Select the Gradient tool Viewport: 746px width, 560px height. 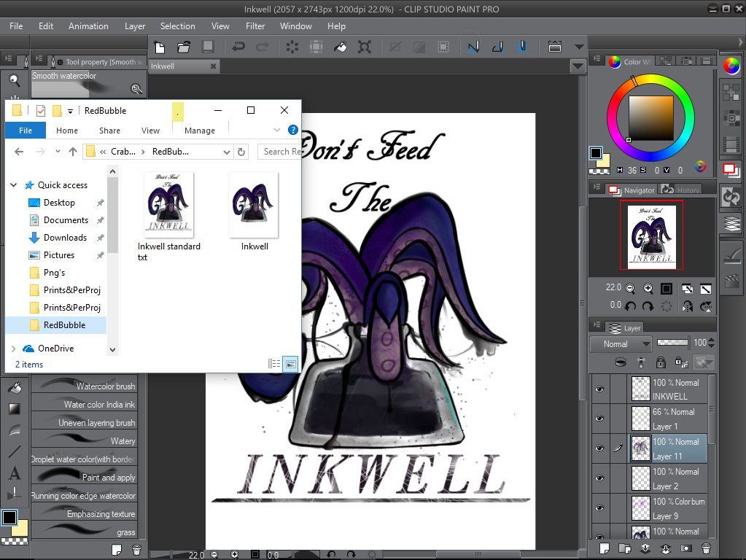(x=15, y=409)
